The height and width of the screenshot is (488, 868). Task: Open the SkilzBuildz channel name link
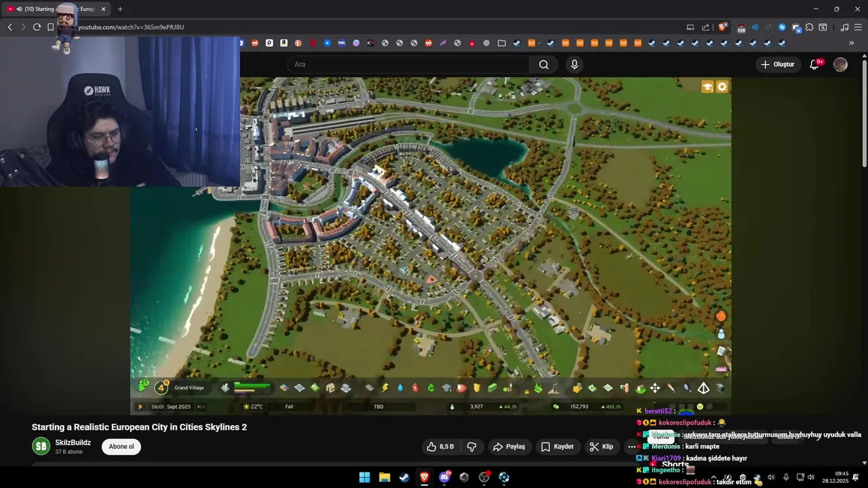[x=73, y=443]
